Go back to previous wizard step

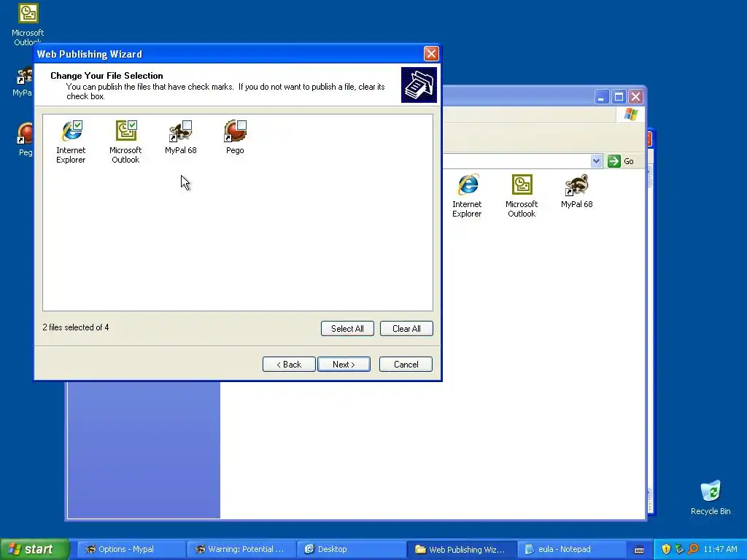[289, 365]
